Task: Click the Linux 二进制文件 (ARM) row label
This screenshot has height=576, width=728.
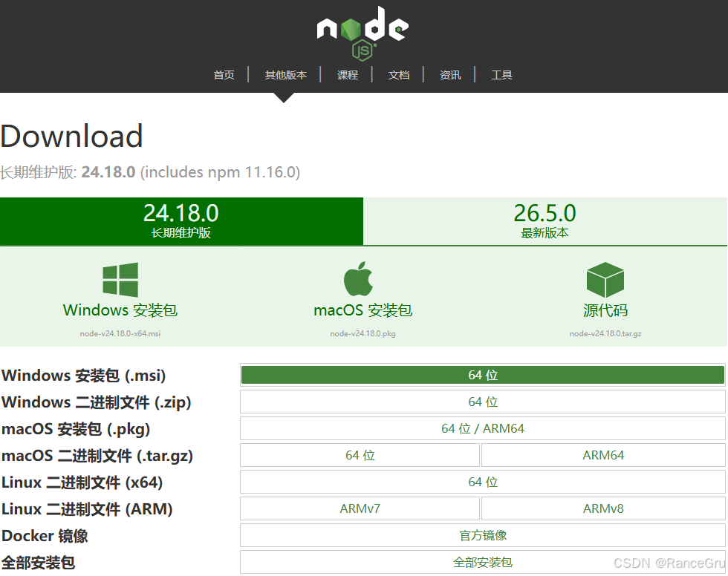Action: 88,509
